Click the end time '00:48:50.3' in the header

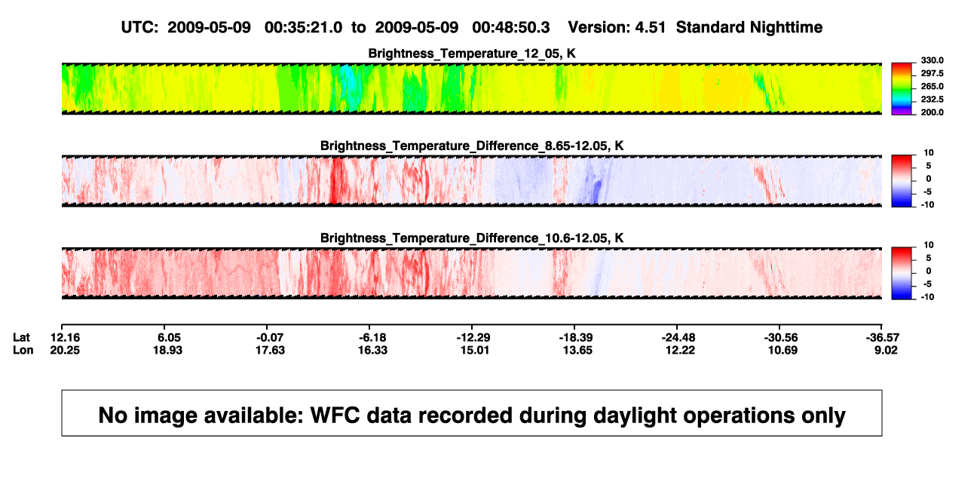tap(511, 28)
